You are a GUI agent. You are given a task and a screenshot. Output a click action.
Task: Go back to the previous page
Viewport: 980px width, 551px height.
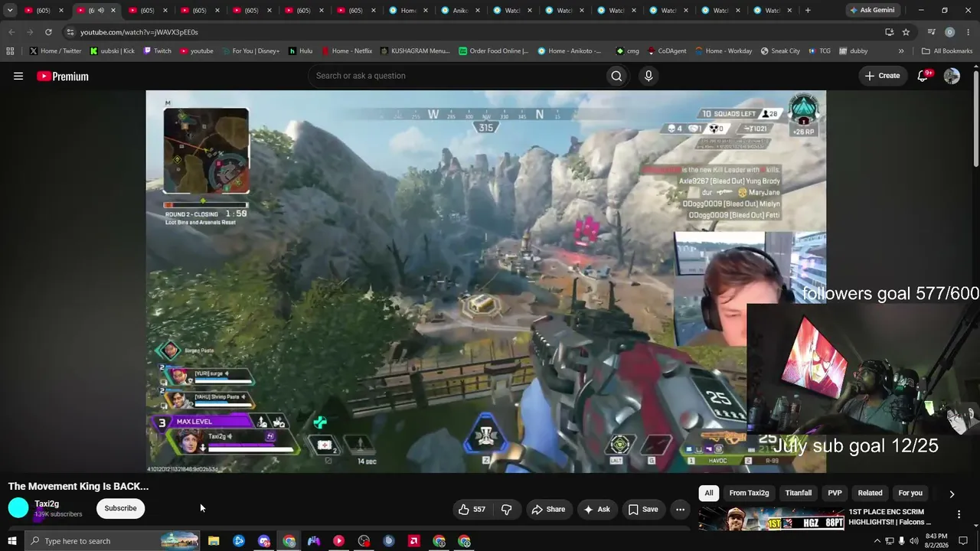tap(11, 32)
